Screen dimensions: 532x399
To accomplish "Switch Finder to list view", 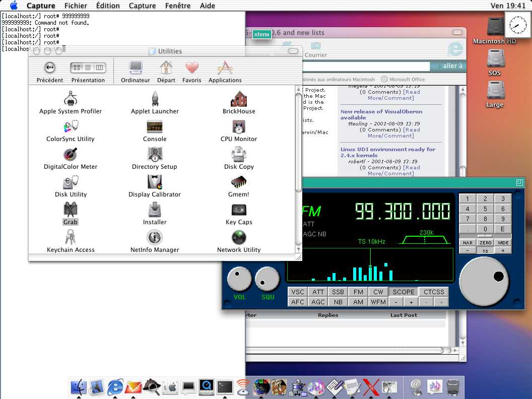I will (x=88, y=68).
